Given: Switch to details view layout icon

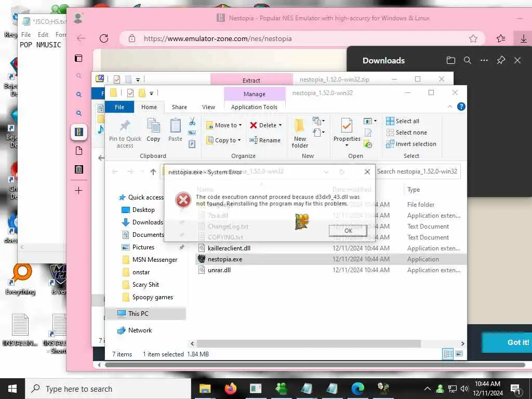Looking at the screenshot, I should (448, 354).
